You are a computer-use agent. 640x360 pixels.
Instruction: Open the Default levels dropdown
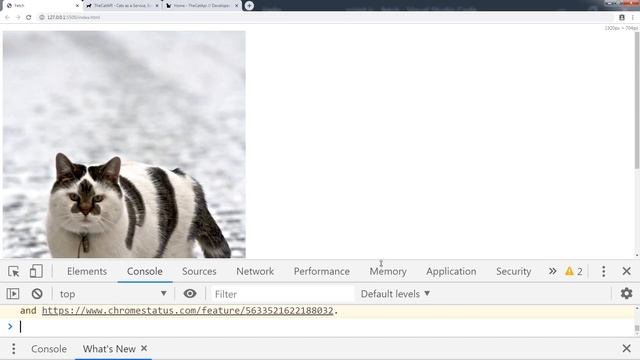coord(395,294)
